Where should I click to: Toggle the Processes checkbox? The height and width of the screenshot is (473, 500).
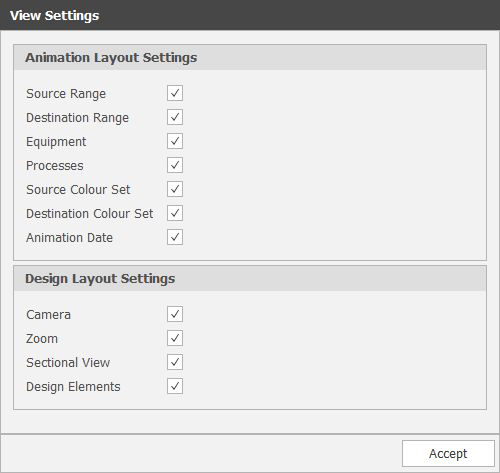click(x=175, y=165)
